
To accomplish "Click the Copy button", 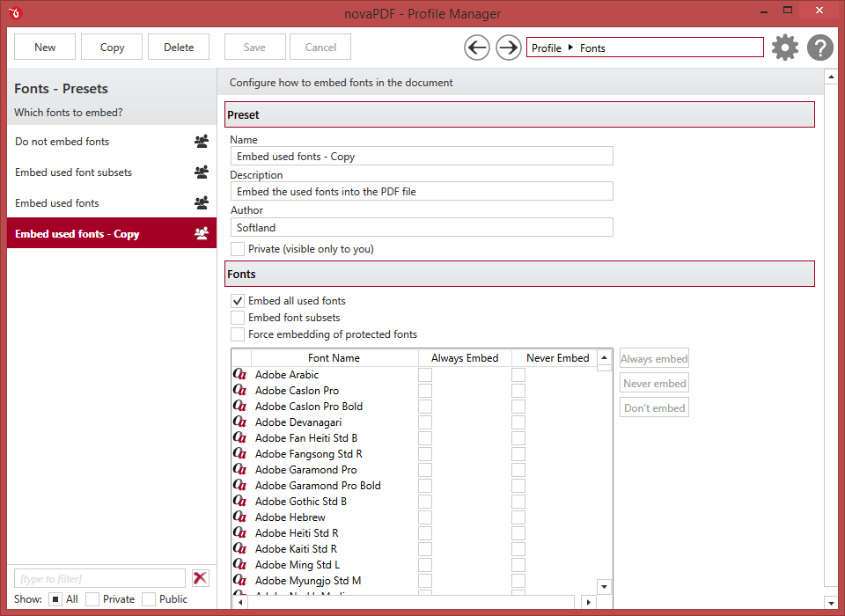I will pos(112,47).
